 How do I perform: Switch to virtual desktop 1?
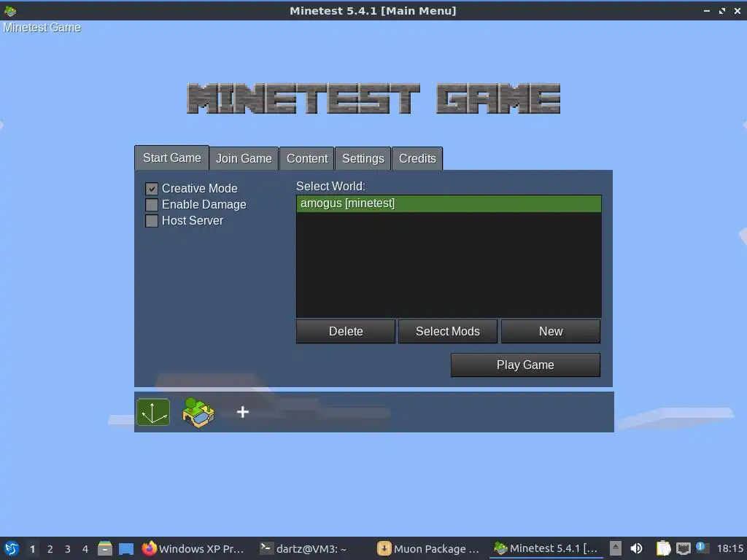click(32, 549)
